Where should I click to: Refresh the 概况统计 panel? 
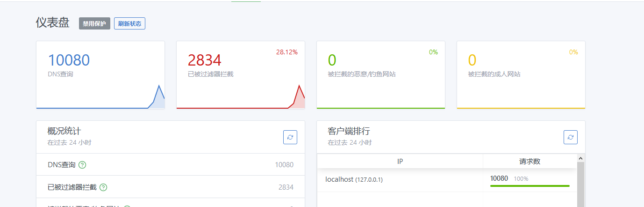290,137
